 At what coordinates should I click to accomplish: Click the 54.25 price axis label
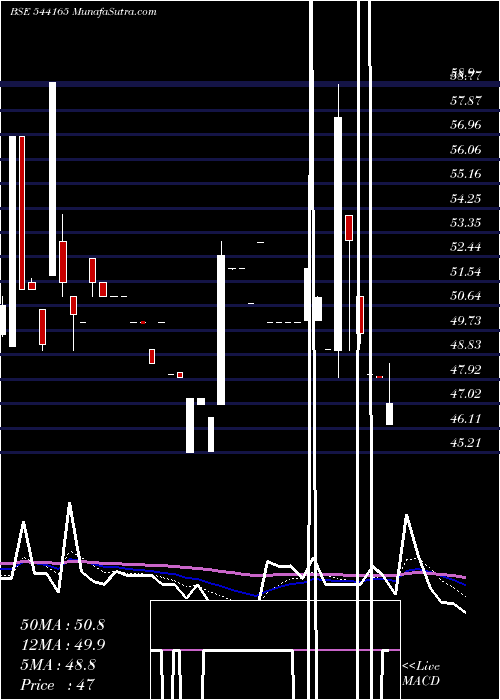(x=466, y=198)
